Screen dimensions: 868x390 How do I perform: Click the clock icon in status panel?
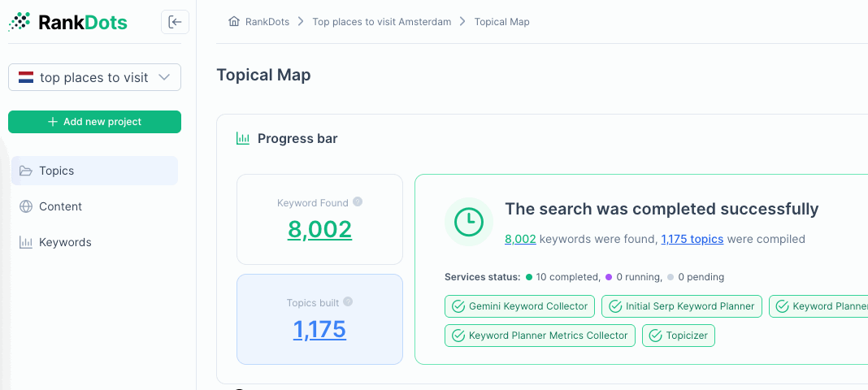[469, 222]
